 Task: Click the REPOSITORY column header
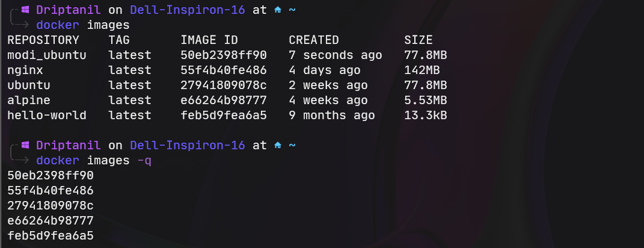43,40
